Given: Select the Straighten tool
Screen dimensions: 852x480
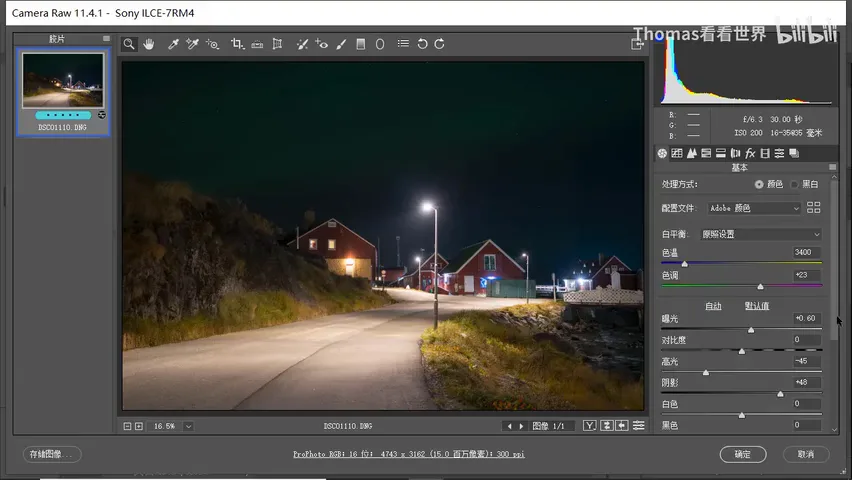Looking at the screenshot, I should pyautogui.click(x=257, y=44).
